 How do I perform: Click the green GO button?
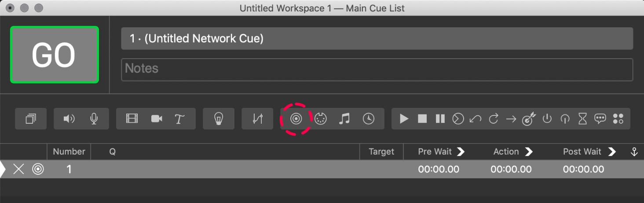click(x=55, y=55)
